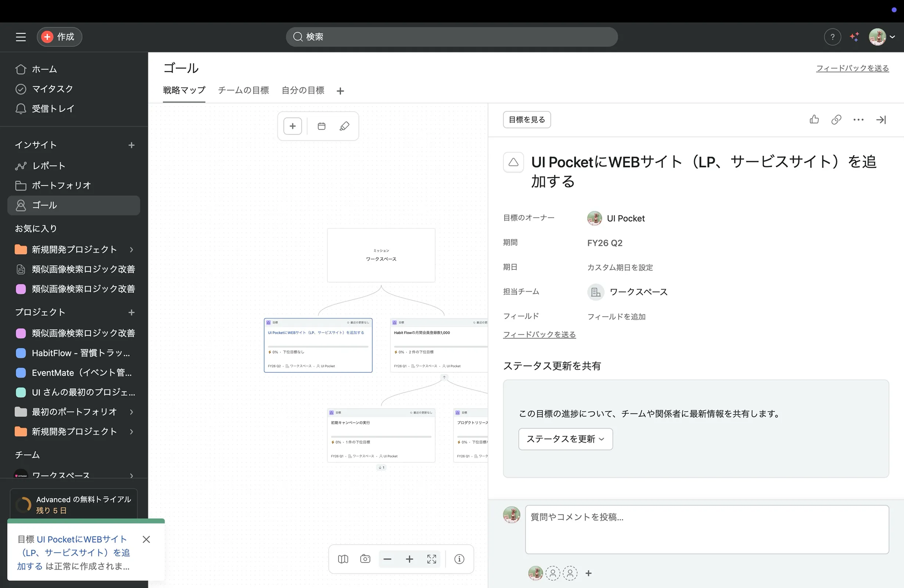Image resolution: width=904 pixels, height=588 pixels.
Task: Open the AI sparkle icon in header
Action: 855,37
